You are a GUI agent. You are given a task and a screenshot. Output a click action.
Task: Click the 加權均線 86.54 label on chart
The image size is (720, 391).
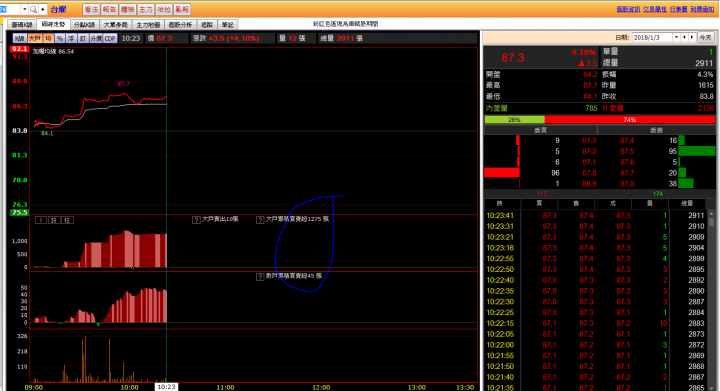[53, 51]
